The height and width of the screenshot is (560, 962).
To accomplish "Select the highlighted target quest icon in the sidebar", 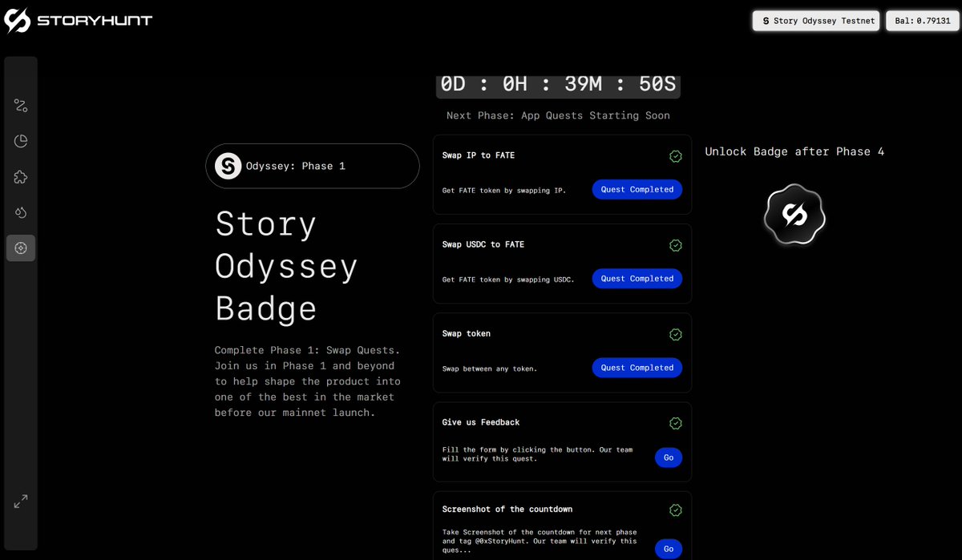I will (21, 248).
